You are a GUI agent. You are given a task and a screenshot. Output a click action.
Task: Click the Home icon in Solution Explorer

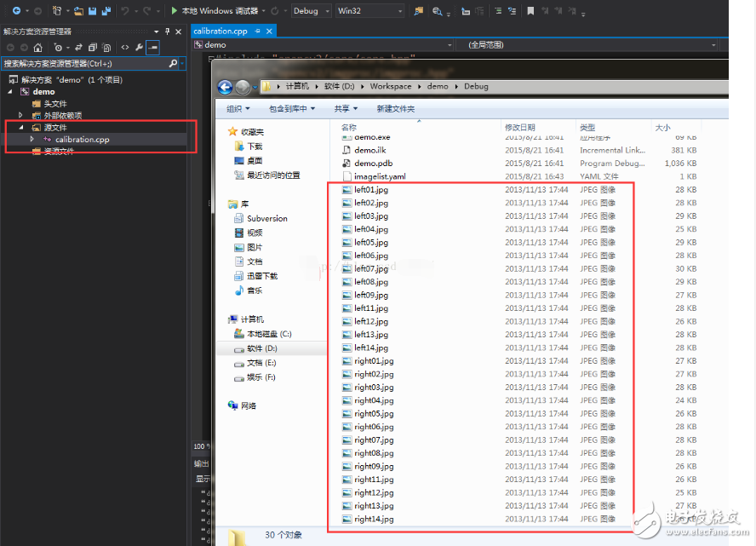click(x=38, y=48)
